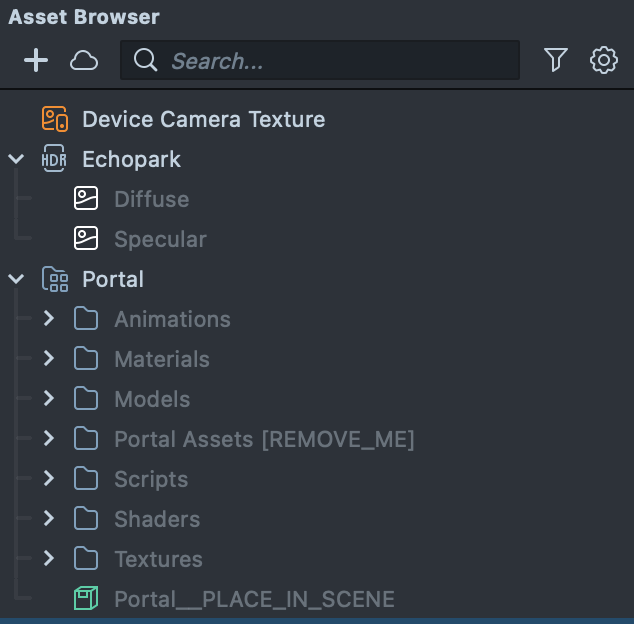
Task: Click the Echopark HDR icon
Action: coord(55,159)
